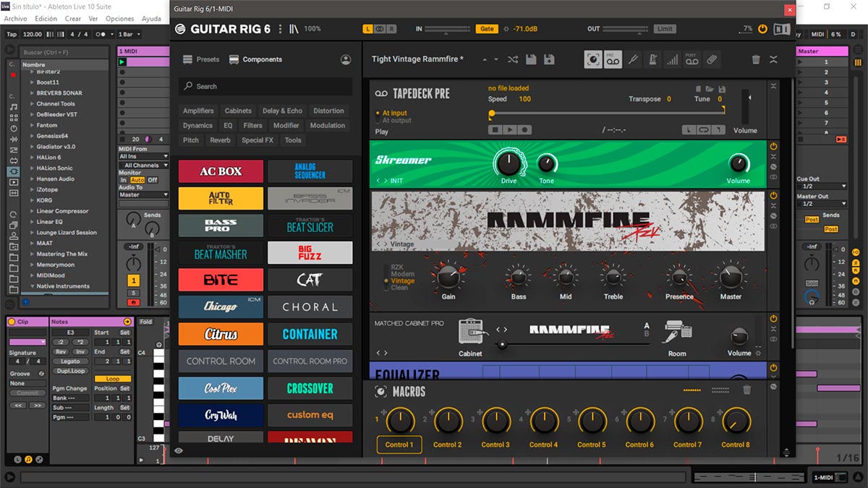The image size is (868, 488).
Task: Click the Skreamer Drive knob
Action: [x=509, y=162]
